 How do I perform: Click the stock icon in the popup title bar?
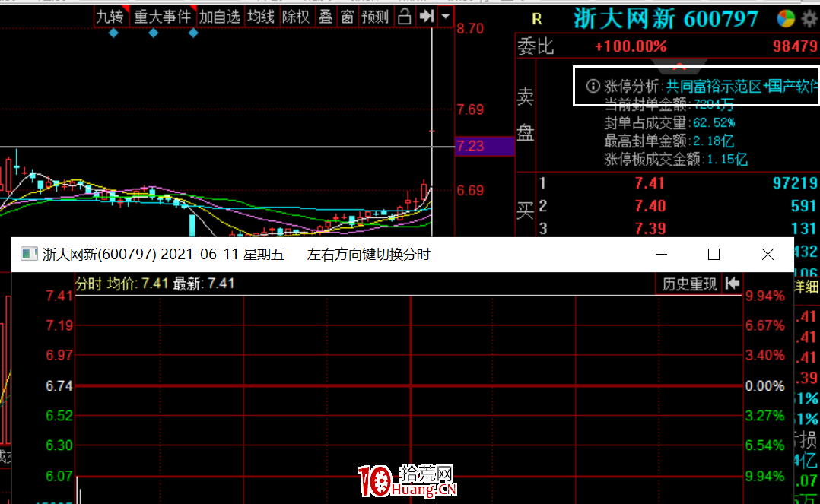[x=28, y=254]
